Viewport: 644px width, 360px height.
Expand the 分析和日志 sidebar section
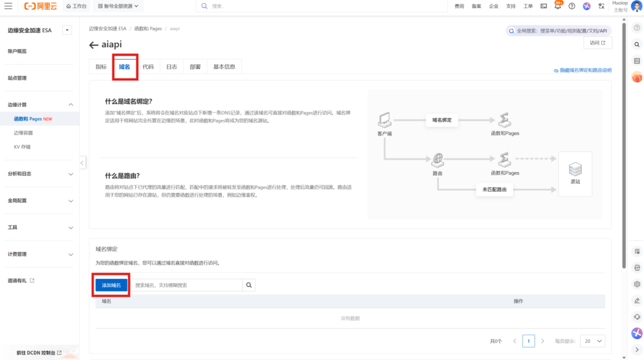point(40,174)
